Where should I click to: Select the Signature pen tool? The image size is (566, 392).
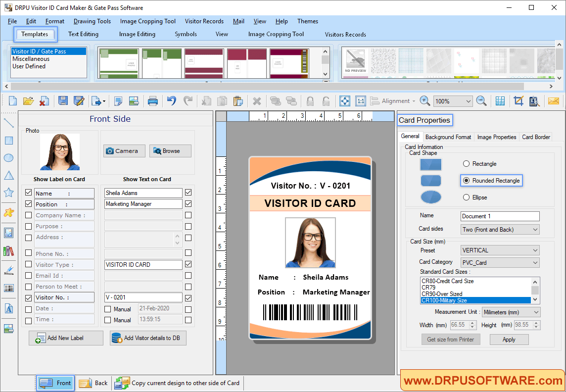[9, 270]
